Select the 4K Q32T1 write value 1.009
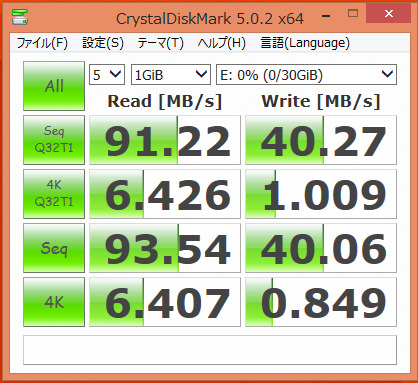Image resolution: width=418 pixels, height=383 pixels. pyautogui.click(x=321, y=194)
